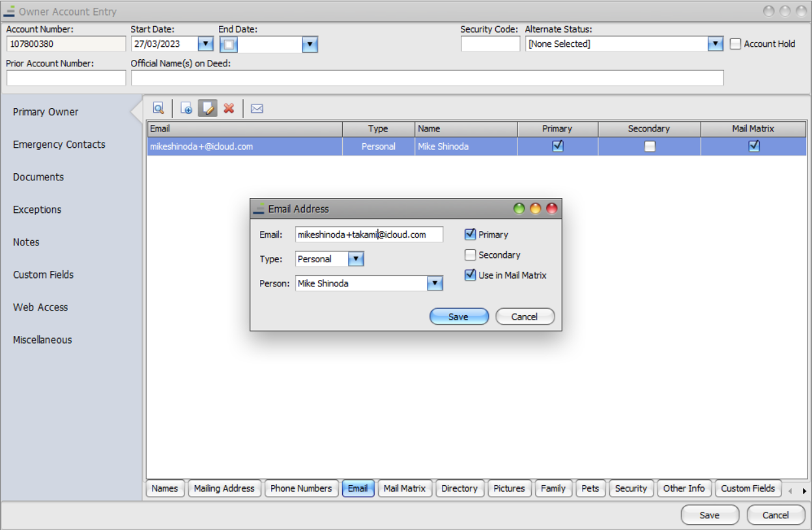Screen dimensions: 812x530
Task: Switch to the Phone Numbers tab
Action: 301,488
